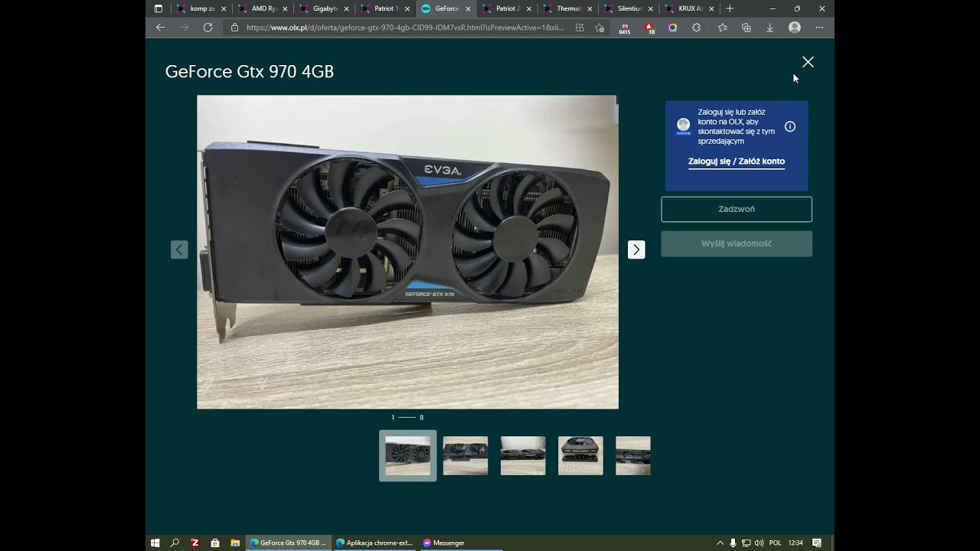The image size is (980, 551).
Task: Open the split screen icon in address bar
Action: point(580,28)
